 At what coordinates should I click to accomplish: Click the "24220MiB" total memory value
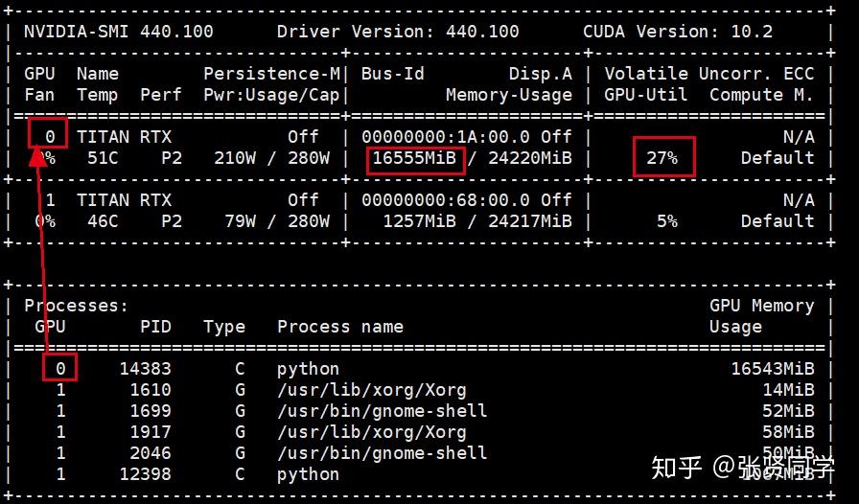(530, 158)
